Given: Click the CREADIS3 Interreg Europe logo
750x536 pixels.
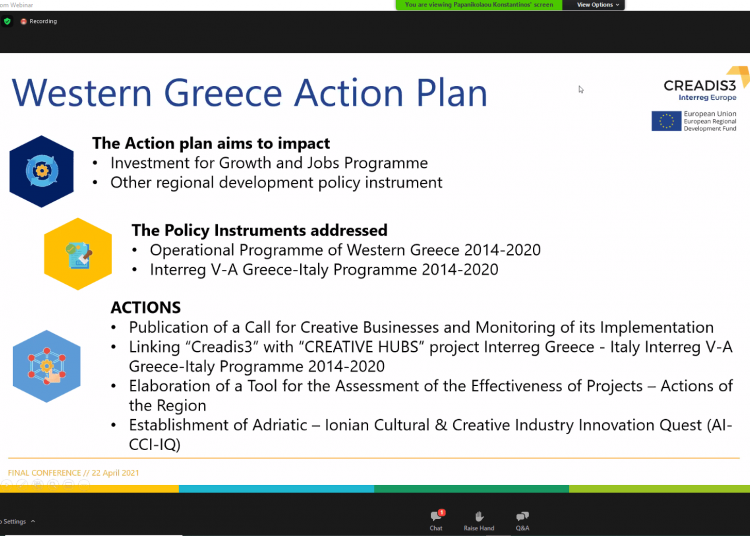Looking at the screenshot, I should (x=703, y=85).
